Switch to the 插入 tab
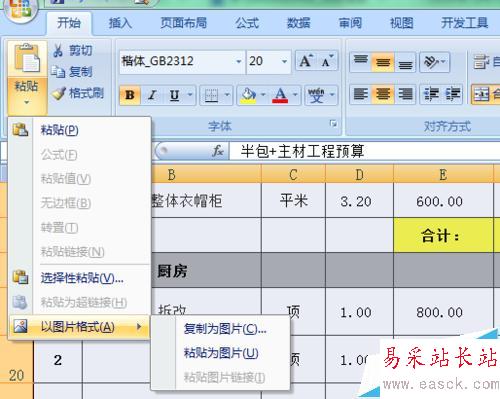The height and width of the screenshot is (399, 500). coord(120,23)
